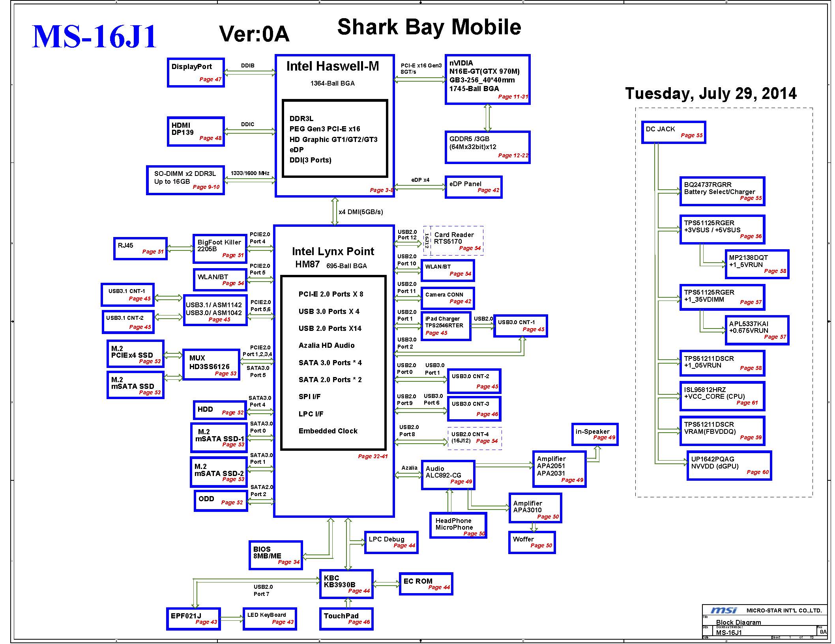Select the GDDR5 /3GB memory block
The height and width of the screenshot is (644, 835).
487,147
